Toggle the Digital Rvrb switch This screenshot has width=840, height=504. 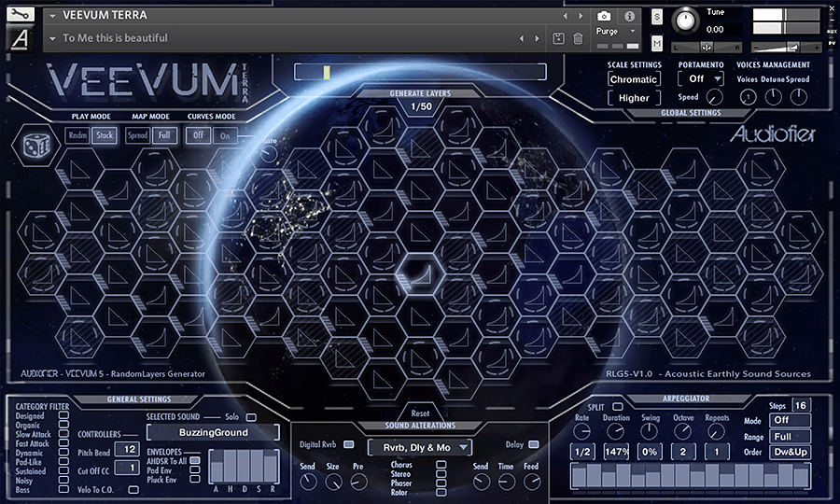(349, 444)
